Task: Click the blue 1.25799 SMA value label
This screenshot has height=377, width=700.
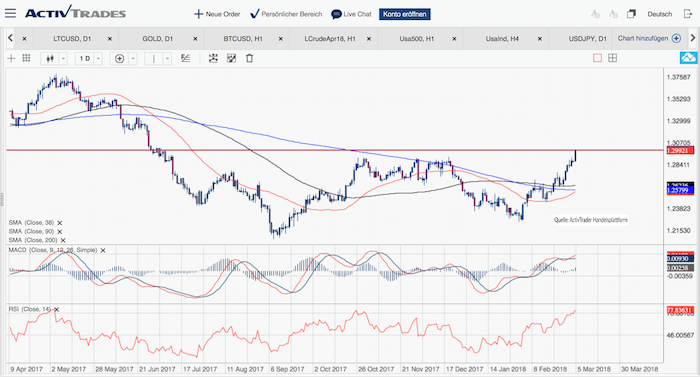Action: pyautogui.click(x=680, y=191)
